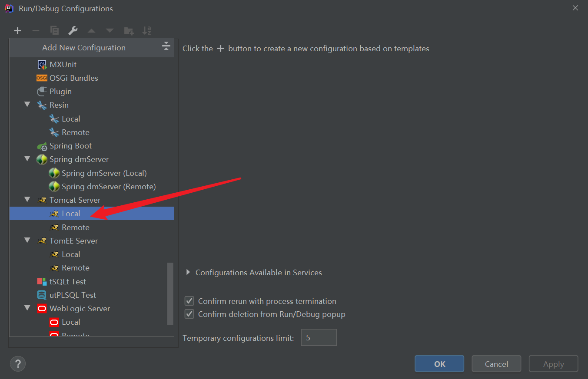
Task: Click the Spring dmServer green globe icon
Action: point(42,159)
